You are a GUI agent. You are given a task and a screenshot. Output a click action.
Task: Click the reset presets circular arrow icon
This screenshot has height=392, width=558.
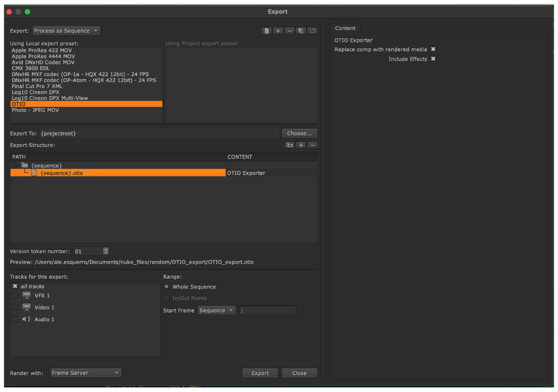coord(313,31)
